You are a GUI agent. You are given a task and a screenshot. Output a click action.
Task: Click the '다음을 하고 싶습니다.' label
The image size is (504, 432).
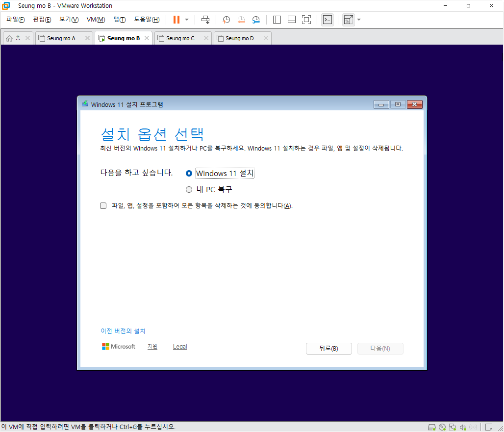click(137, 173)
